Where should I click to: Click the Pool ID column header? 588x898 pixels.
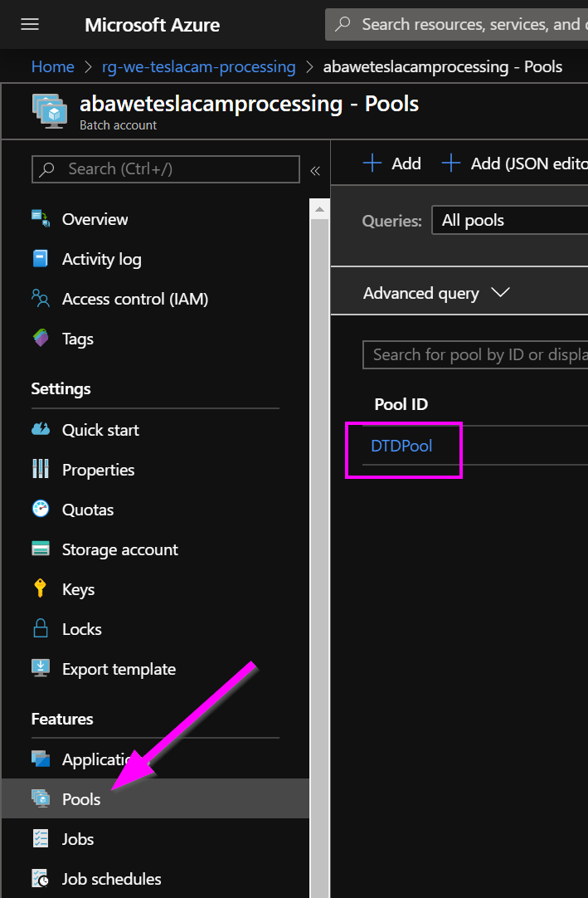[401, 403]
